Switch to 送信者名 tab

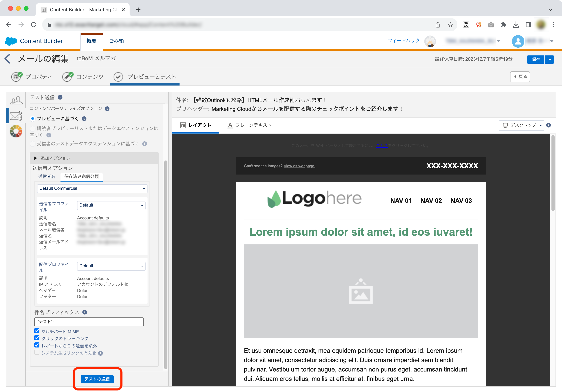(46, 176)
